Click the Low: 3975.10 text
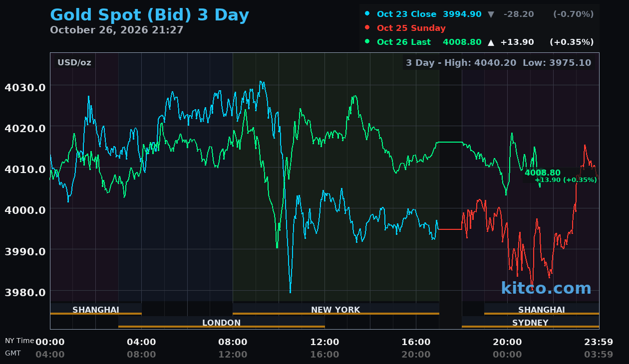 [x=557, y=62]
